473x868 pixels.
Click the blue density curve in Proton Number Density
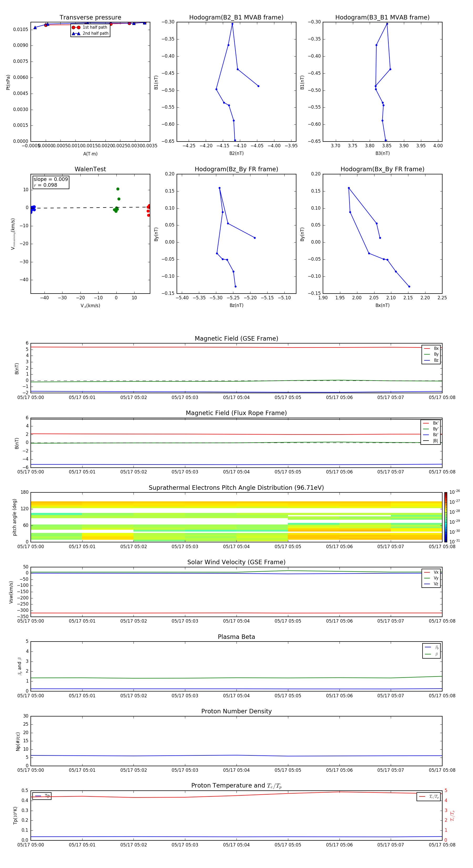point(236,755)
